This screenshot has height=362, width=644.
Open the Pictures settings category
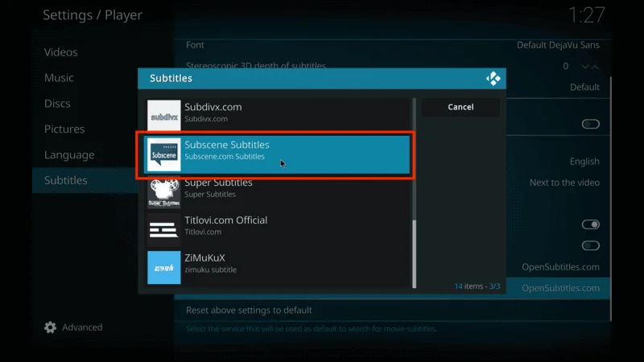coord(64,129)
